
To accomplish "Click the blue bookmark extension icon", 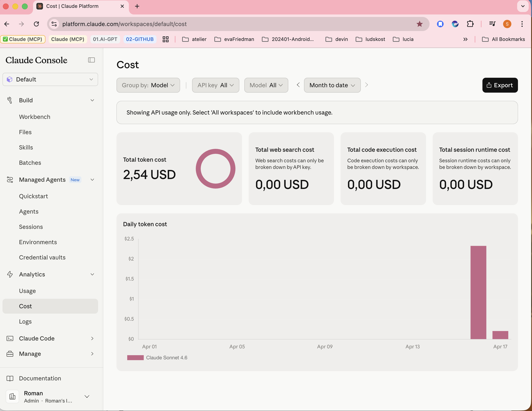I will click(x=440, y=24).
